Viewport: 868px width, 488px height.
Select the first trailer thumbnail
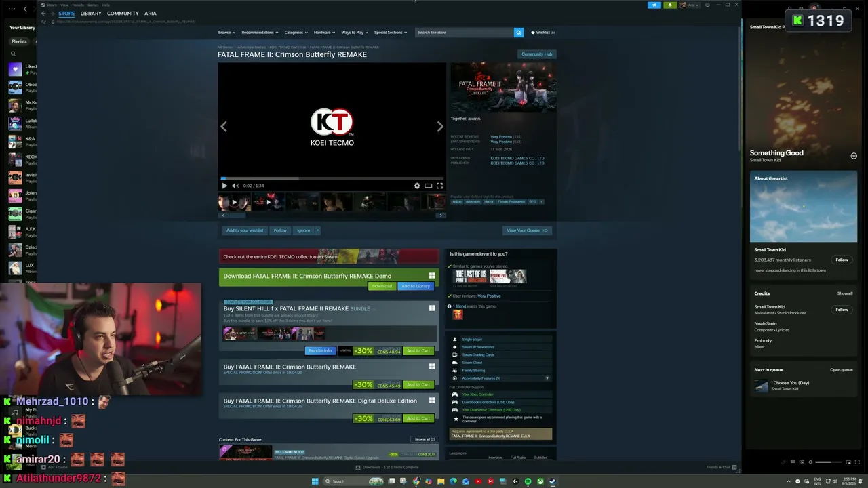pos(234,202)
